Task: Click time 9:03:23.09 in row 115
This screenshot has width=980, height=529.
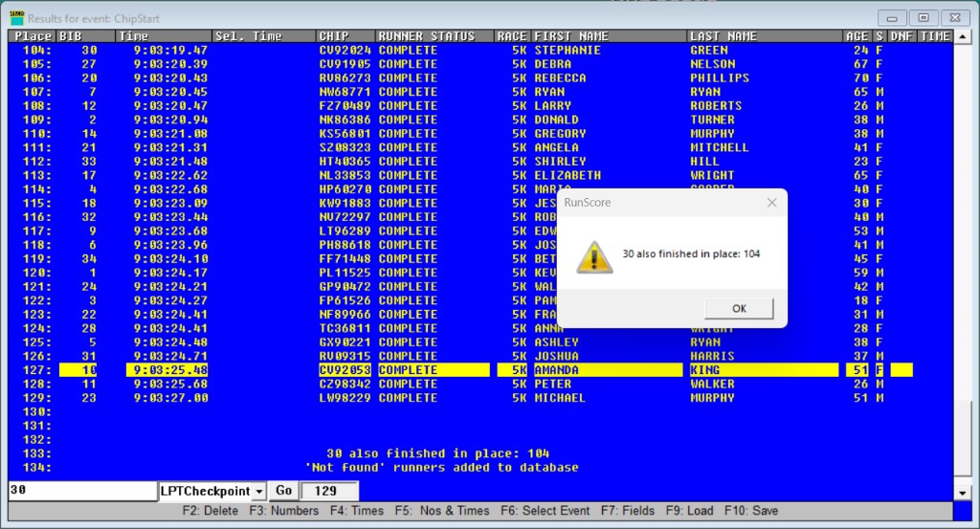Action: [170, 203]
